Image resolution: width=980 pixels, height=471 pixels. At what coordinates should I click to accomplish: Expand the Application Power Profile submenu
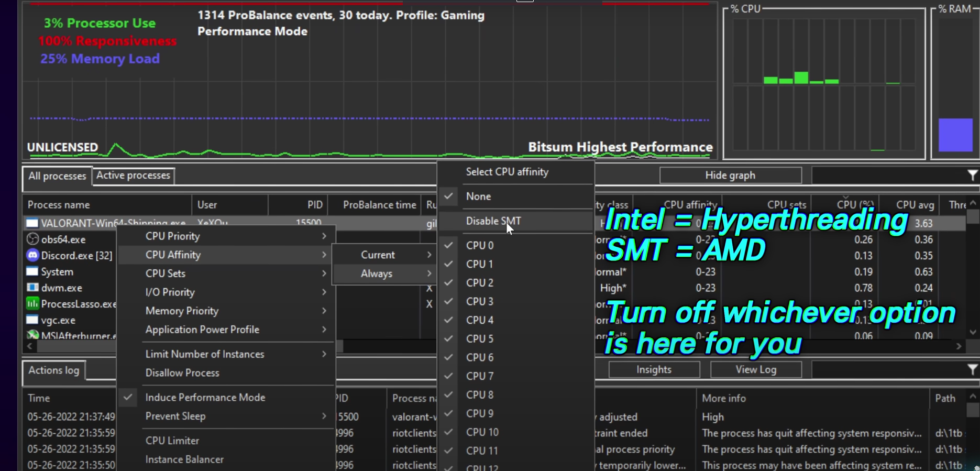coord(226,330)
